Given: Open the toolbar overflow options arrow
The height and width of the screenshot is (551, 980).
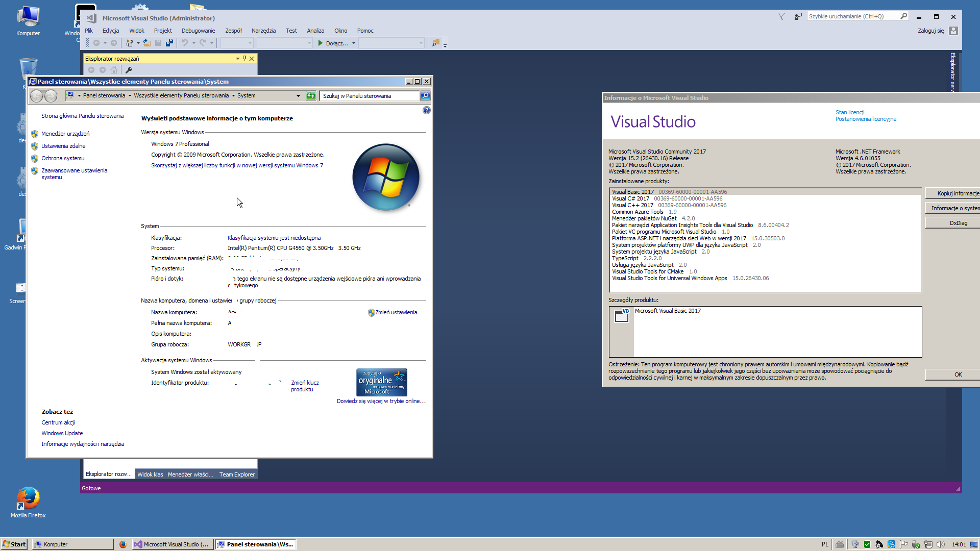Looking at the screenshot, I should coord(445,45).
